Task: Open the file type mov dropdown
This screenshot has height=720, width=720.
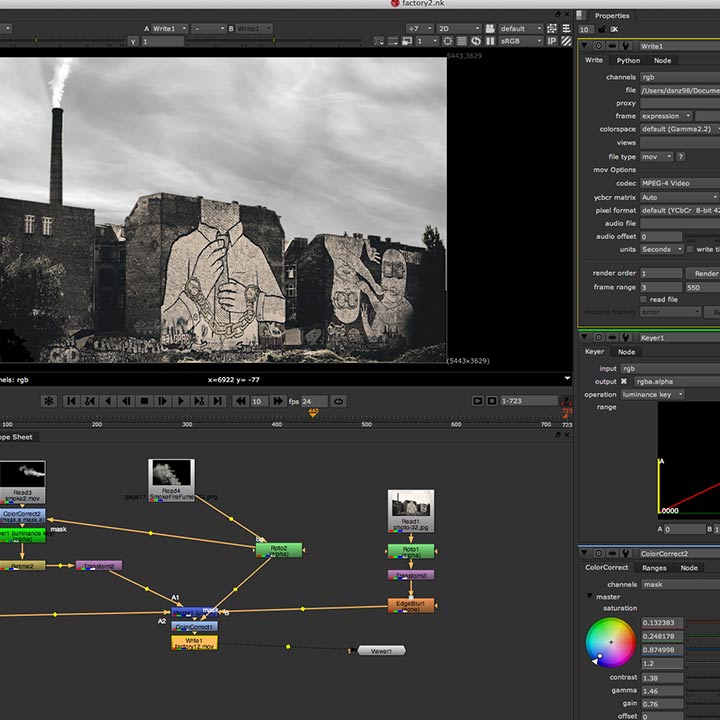Action: coord(657,157)
